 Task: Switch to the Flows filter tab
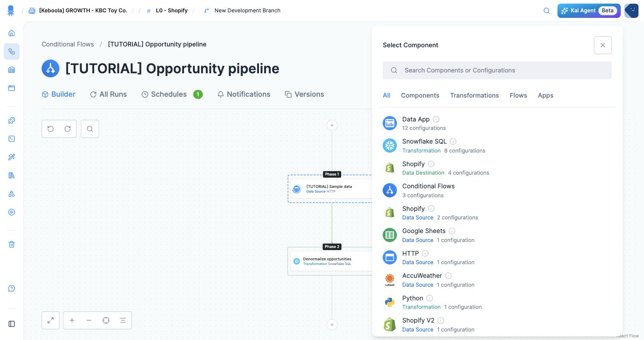tap(518, 95)
